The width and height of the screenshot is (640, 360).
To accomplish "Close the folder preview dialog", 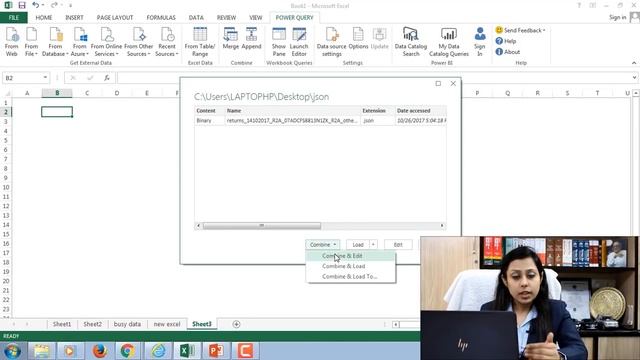I will pyautogui.click(x=453, y=83).
